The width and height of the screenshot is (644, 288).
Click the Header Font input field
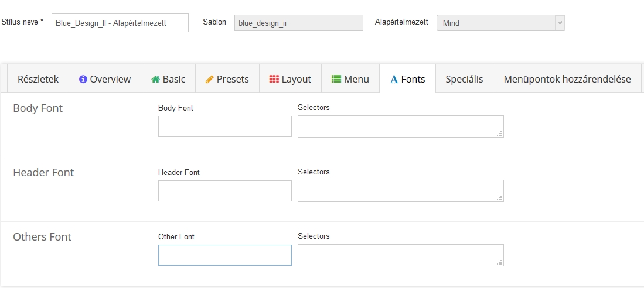point(224,191)
